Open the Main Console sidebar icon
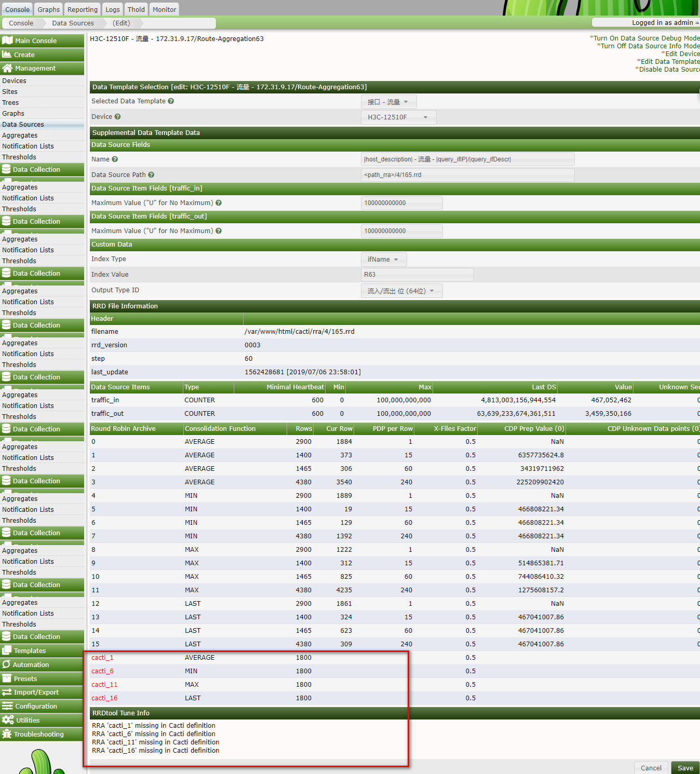The height and width of the screenshot is (774, 700). [x=7, y=40]
